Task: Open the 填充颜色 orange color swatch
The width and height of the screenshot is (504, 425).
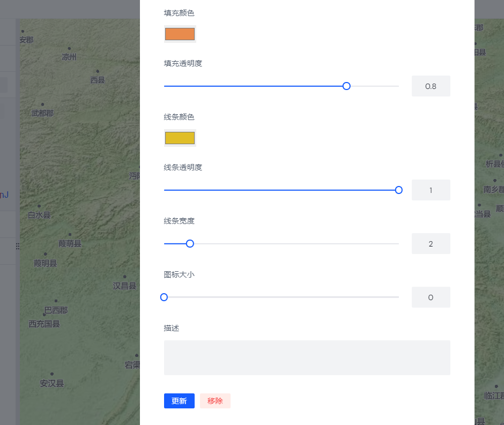Action: tap(180, 34)
